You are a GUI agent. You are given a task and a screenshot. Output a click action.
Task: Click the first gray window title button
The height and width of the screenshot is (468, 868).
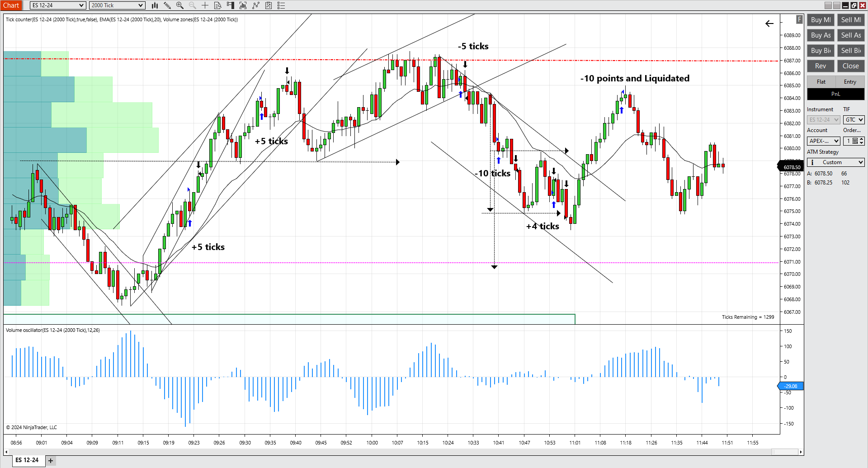tap(828, 5)
